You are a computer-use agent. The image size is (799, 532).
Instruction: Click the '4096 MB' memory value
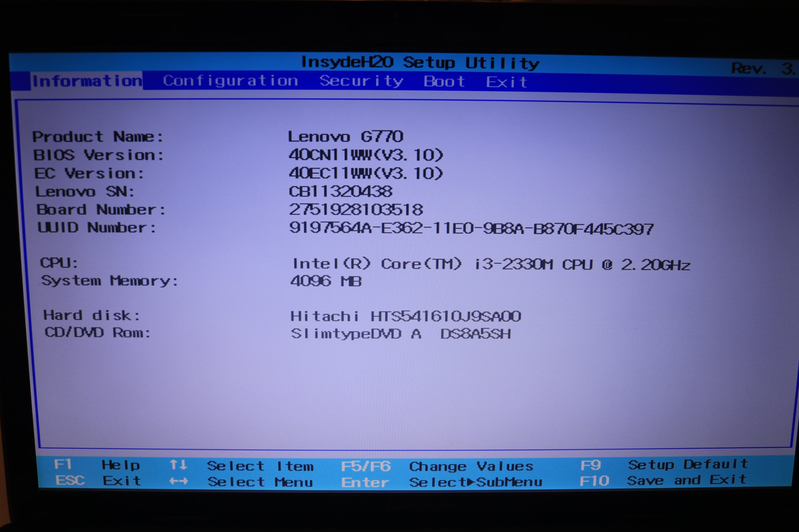(326, 281)
